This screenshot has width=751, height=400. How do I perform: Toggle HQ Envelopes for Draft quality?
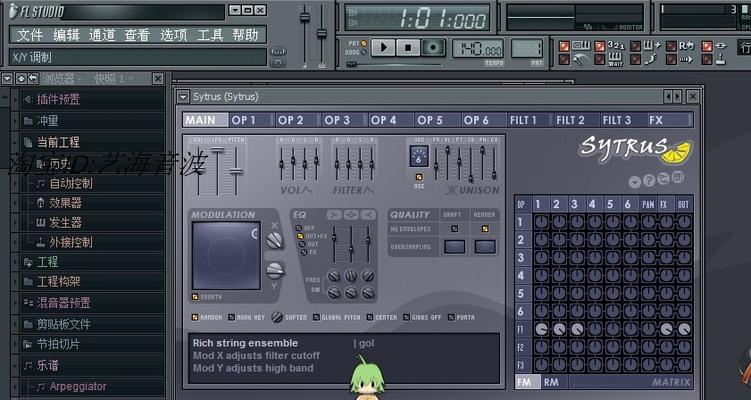point(455,229)
